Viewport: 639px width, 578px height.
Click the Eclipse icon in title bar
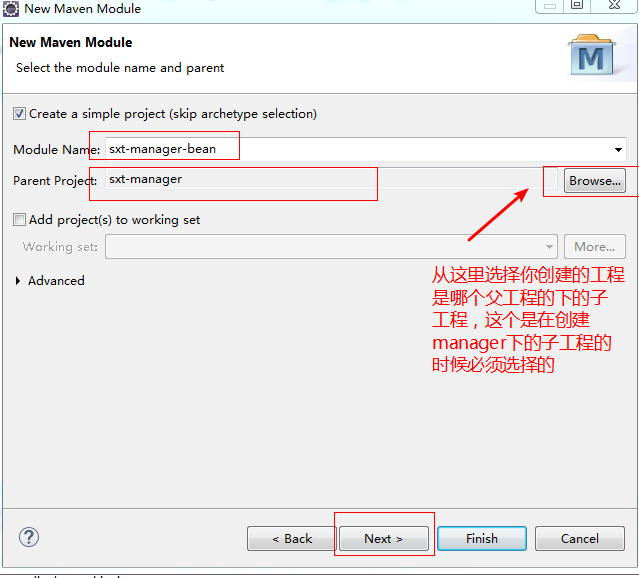click(11, 9)
